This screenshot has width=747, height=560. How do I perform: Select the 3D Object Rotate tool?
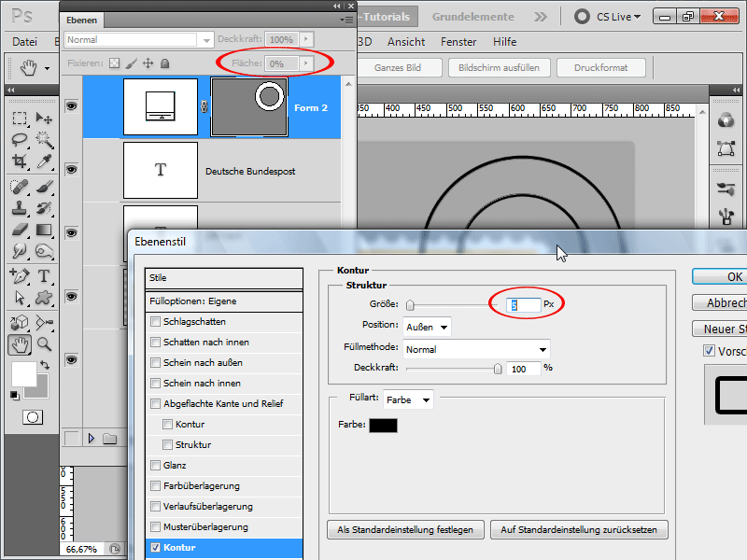(20, 322)
